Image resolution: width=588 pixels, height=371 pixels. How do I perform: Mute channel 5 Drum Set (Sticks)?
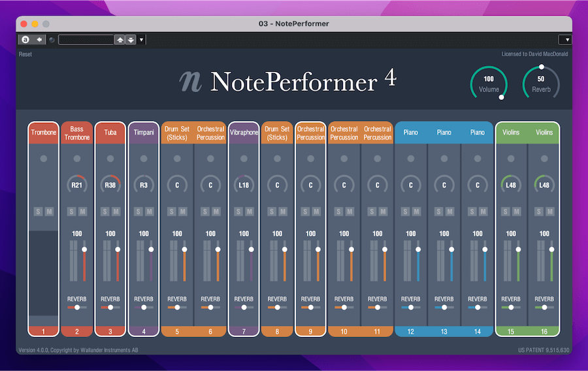(x=183, y=212)
